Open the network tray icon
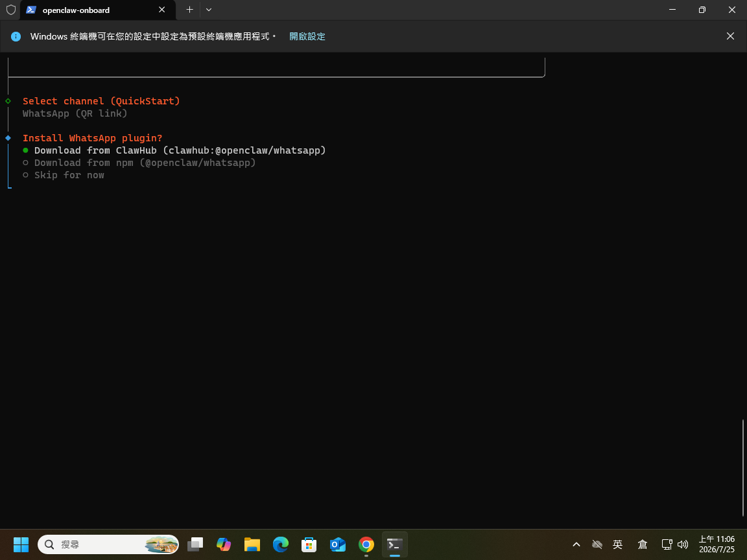Viewport: 747px width, 560px height. 667,544
